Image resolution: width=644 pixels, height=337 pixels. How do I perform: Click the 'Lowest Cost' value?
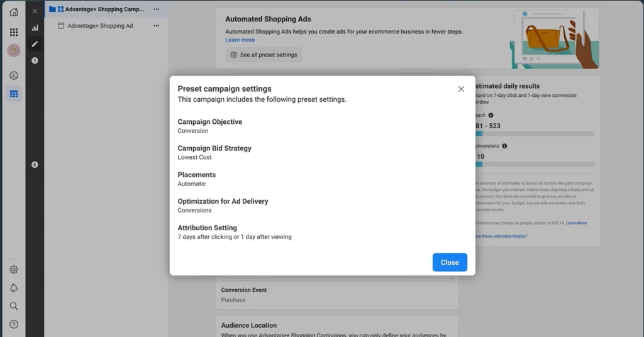(x=195, y=157)
